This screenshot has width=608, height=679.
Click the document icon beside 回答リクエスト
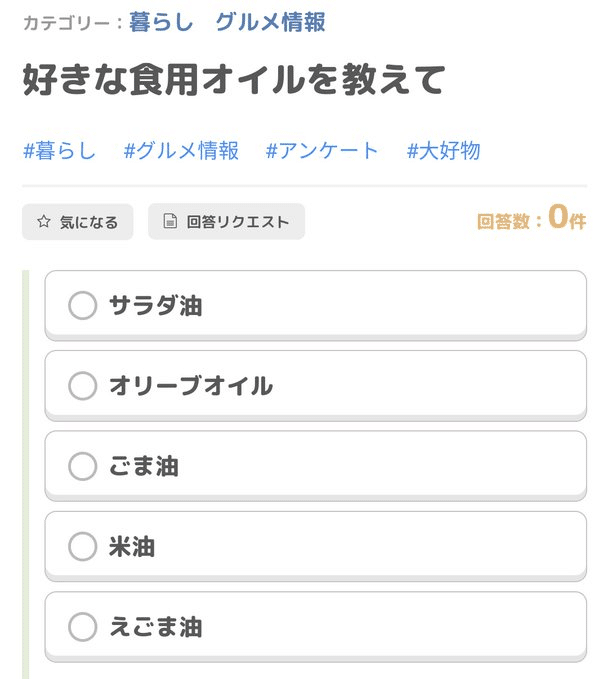coord(170,221)
